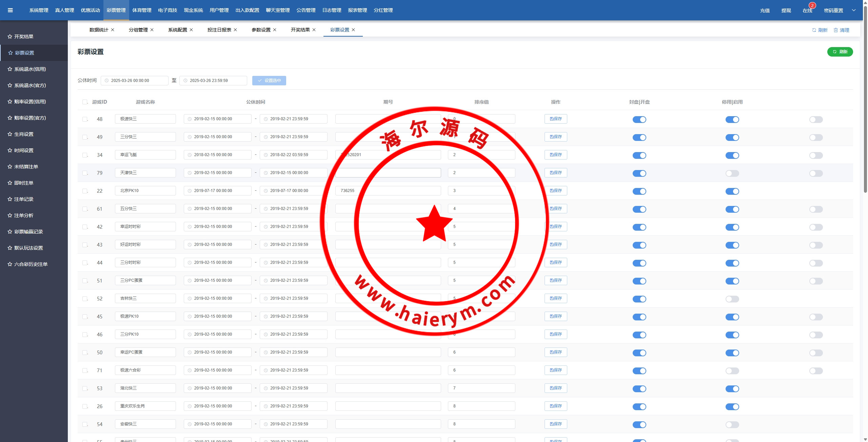Expand the top-right account dropdown chevron
Screen dimensions: 868x442
pyautogui.click(x=854, y=10)
